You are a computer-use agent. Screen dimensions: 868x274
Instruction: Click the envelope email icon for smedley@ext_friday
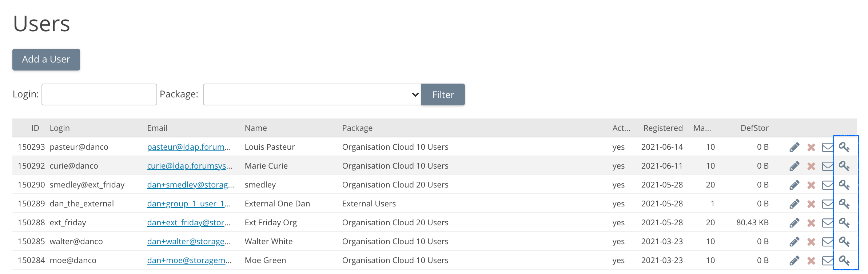(x=828, y=185)
